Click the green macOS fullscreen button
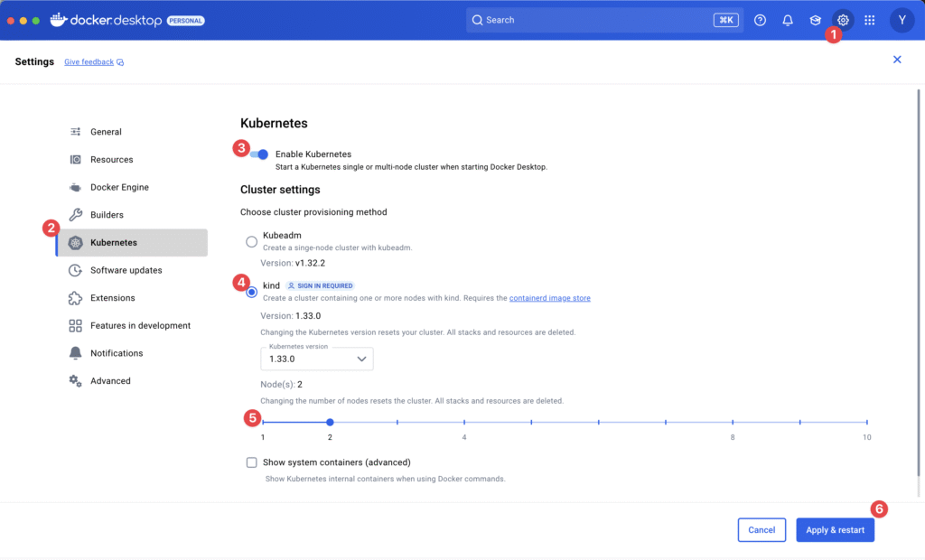 coord(36,21)
